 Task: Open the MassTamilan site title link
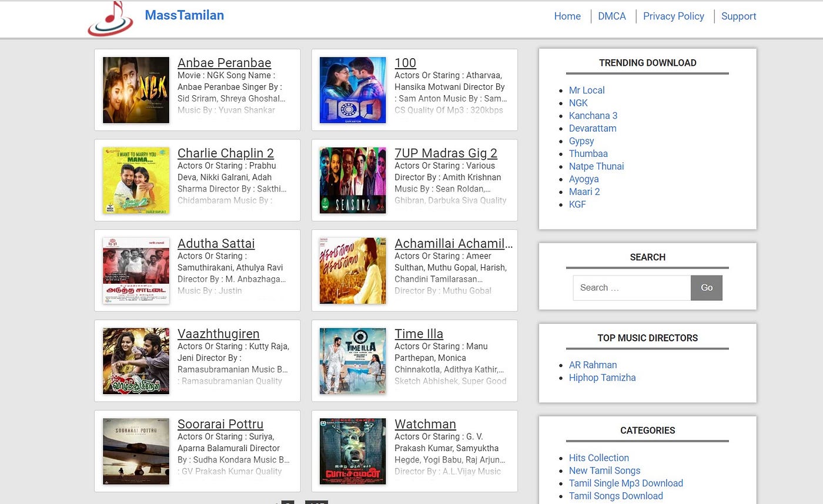184,15
